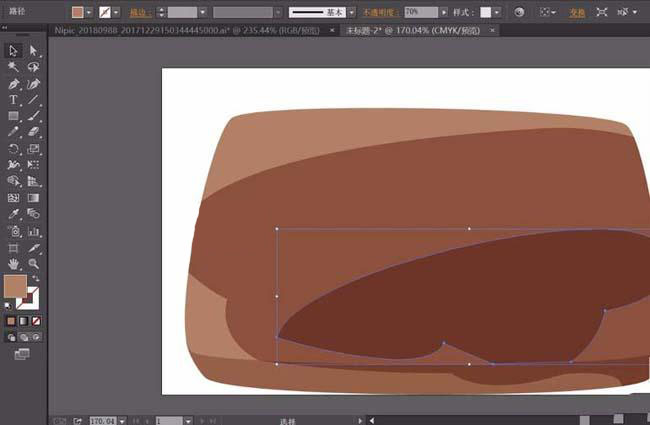Screen dimensions: 650x425
Task: Select the Magic Wand tool
Action: click(x=13, y=67)
